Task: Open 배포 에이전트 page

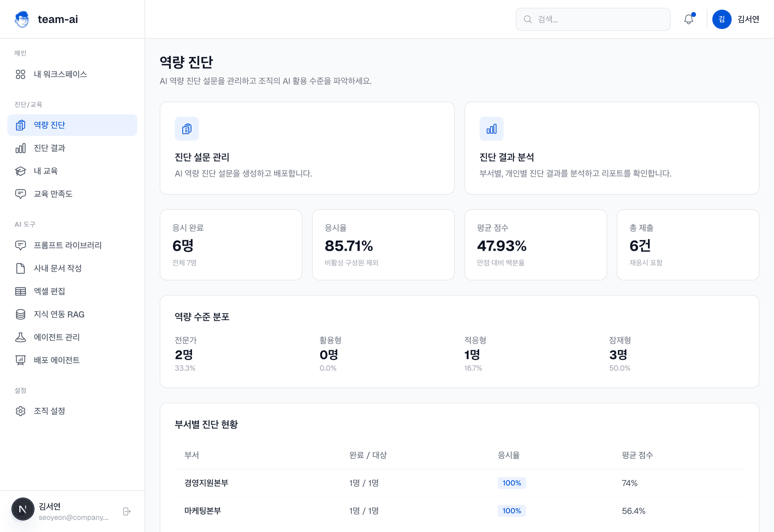Action: pyautogui.click(x=72, y=360)
